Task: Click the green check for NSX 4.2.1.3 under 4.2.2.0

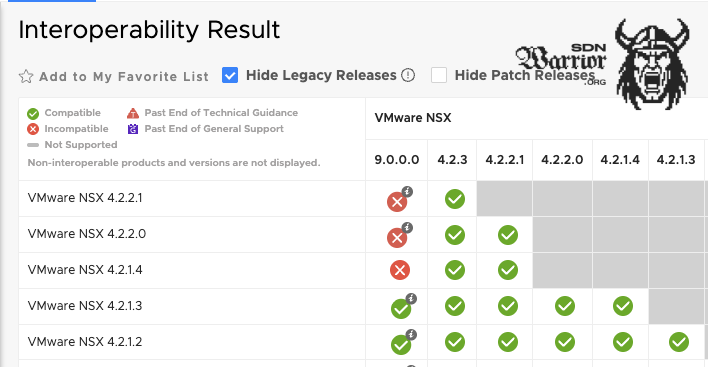Action: pos(565,306)
